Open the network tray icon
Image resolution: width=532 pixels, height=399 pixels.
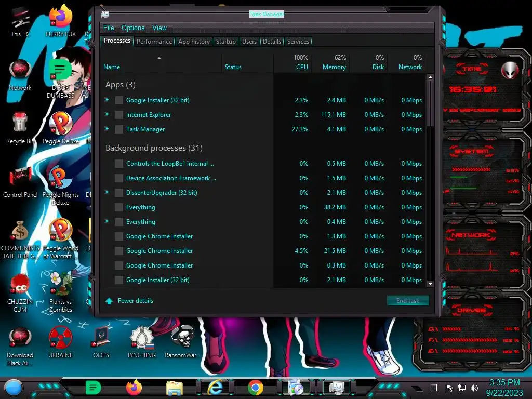461,388
